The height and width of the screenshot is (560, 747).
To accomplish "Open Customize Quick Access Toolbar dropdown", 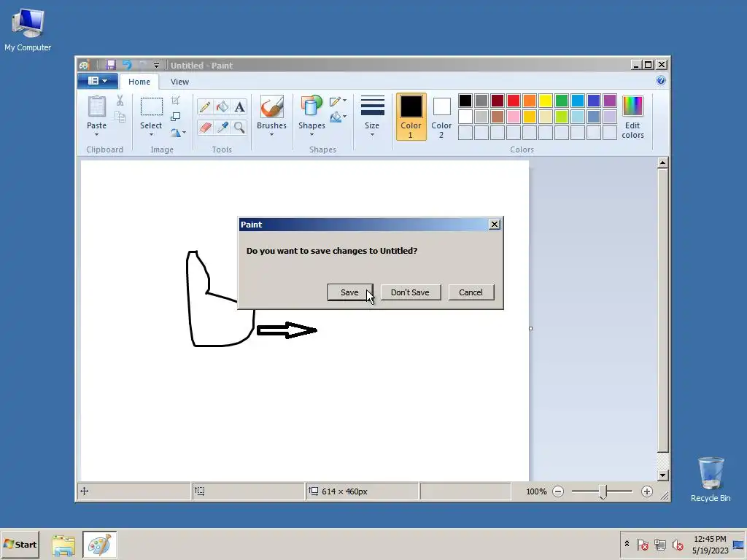I will tap(156, 65).
